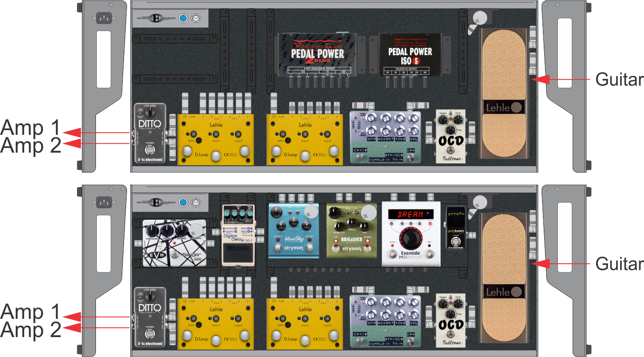Click the Loop Level knob on the lower Ditto
Viewport: 644px width, 357px height.
tap(150, 296)
